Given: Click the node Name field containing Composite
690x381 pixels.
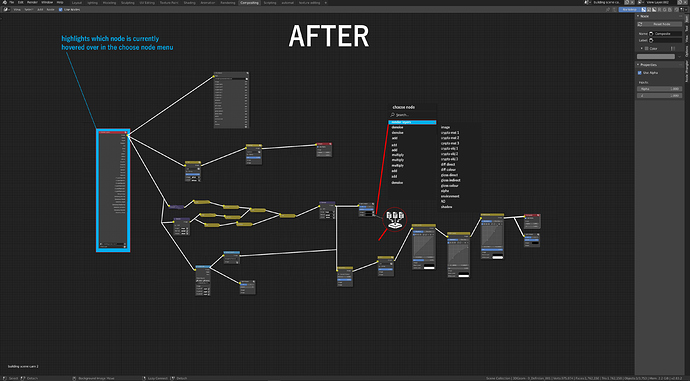Looking at the screenshot, I should (667, 33).
